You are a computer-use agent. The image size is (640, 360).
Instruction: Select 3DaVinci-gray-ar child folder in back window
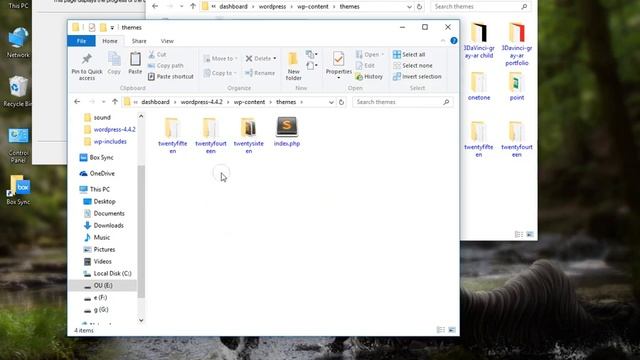click(479, 41)
